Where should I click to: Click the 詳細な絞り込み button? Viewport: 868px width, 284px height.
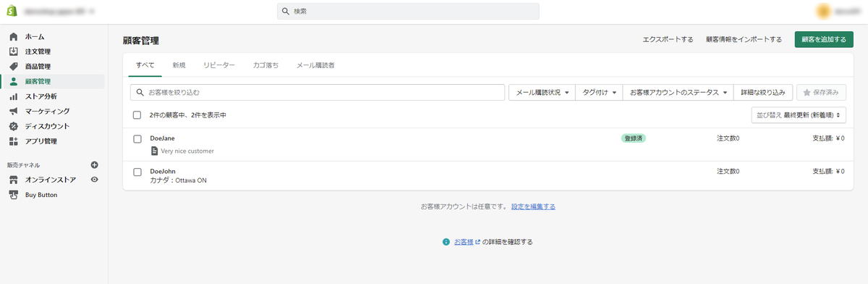(763, 93)
